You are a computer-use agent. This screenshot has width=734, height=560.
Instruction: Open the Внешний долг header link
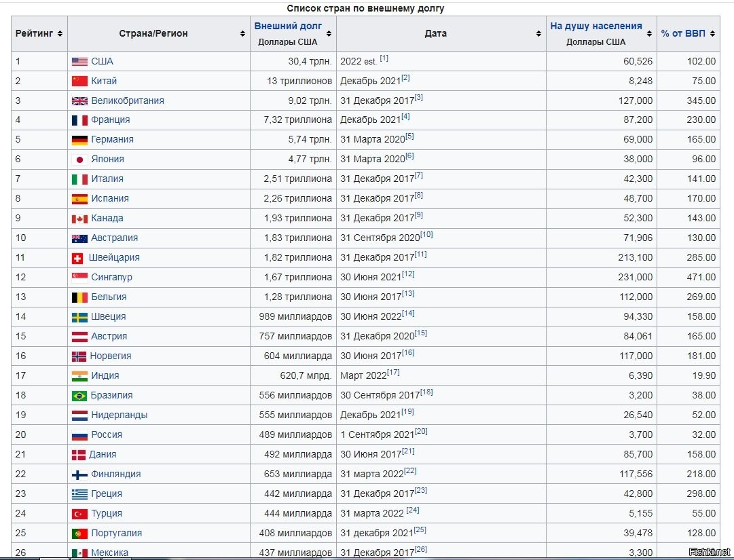288,26
